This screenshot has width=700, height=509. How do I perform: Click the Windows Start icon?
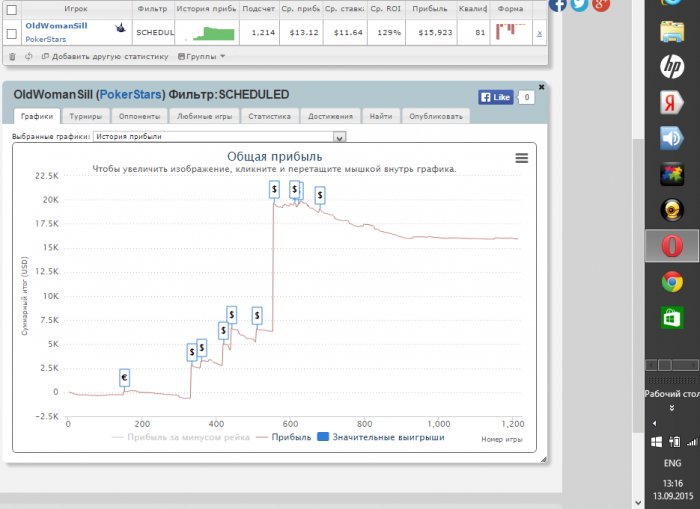pos(656,442)
